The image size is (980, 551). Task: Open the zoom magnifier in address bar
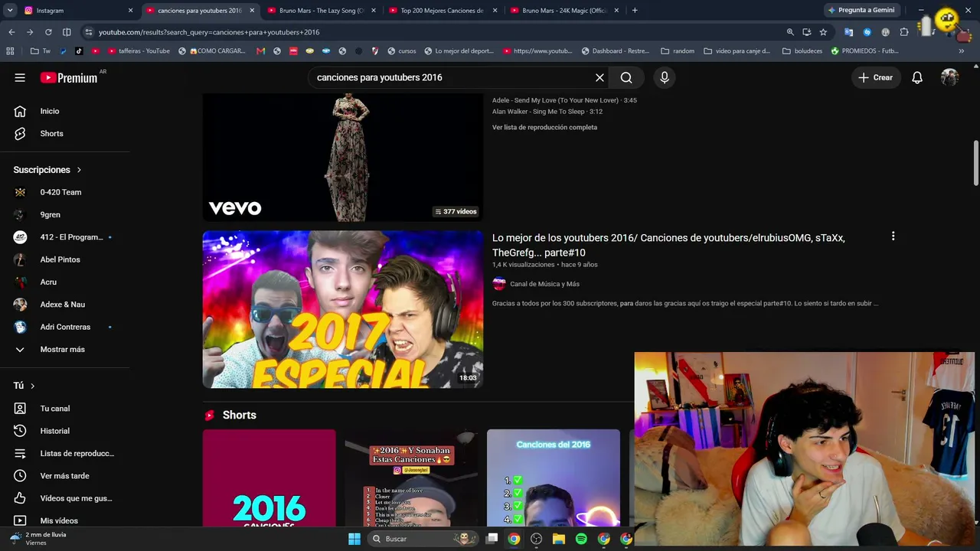(x=790, y=32)
